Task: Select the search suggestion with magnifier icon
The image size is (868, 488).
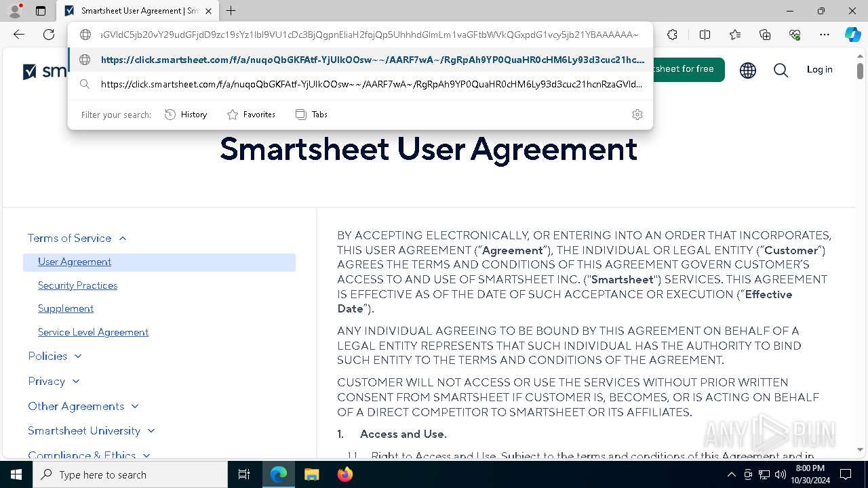Action: point(360,84)
